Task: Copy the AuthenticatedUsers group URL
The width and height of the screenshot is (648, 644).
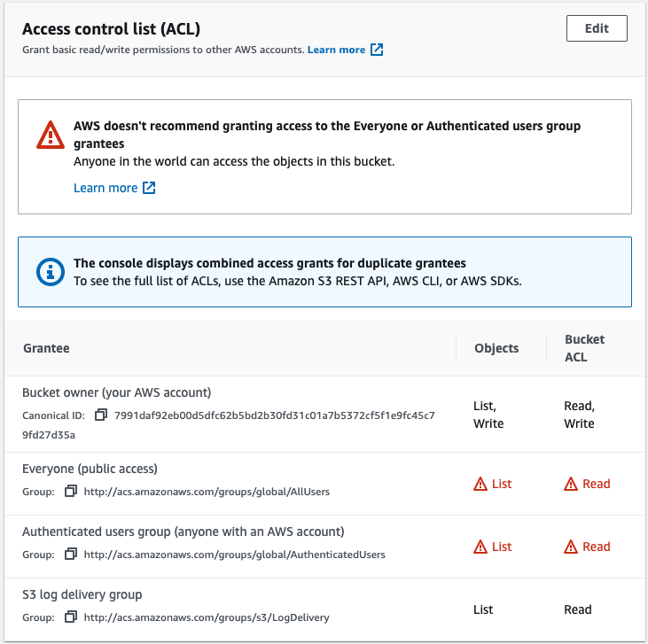Action: coord(71,554)
